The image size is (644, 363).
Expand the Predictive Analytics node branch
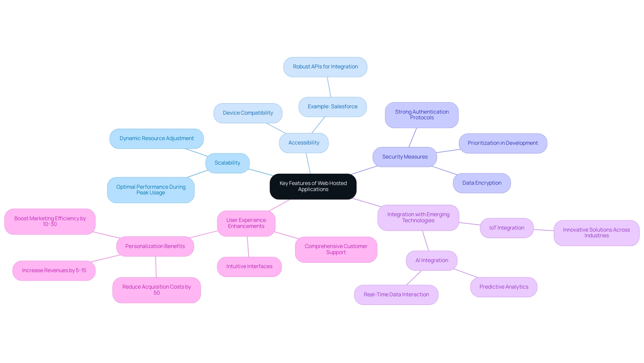tap(504, 286)
